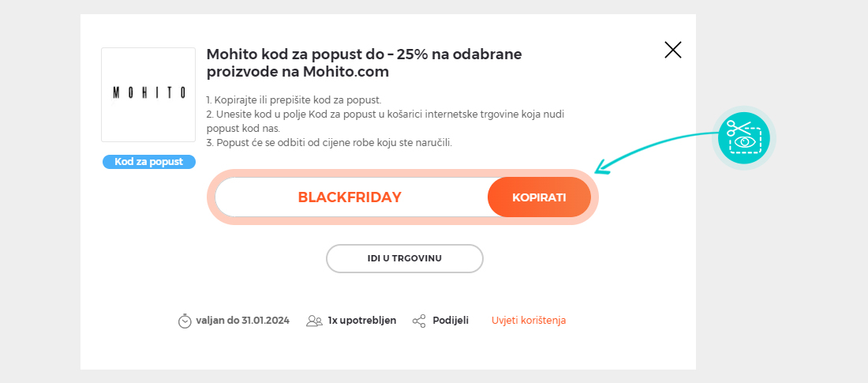Click instruction step 1 about copying code
This screenshot has height=383, width=868.
[x=294, y=100]
